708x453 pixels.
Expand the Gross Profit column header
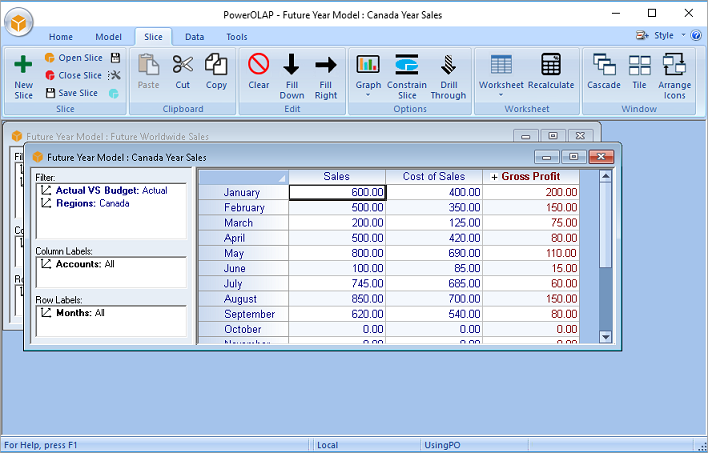click(x=494, y=177)
